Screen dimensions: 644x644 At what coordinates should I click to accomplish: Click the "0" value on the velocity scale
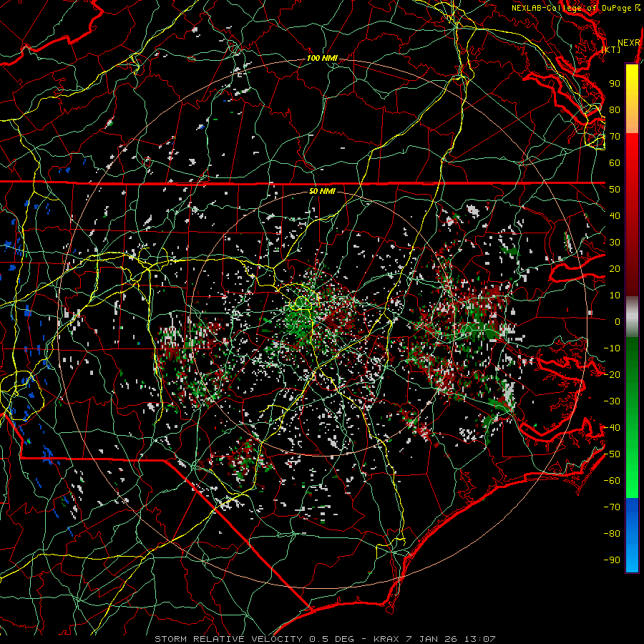618,322
